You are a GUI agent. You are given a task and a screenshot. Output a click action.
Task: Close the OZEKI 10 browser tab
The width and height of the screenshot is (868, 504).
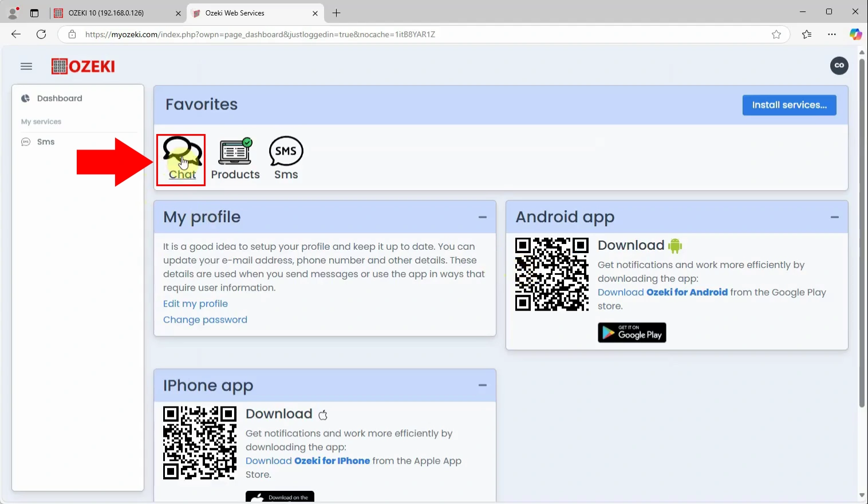(x=178, y=13)
